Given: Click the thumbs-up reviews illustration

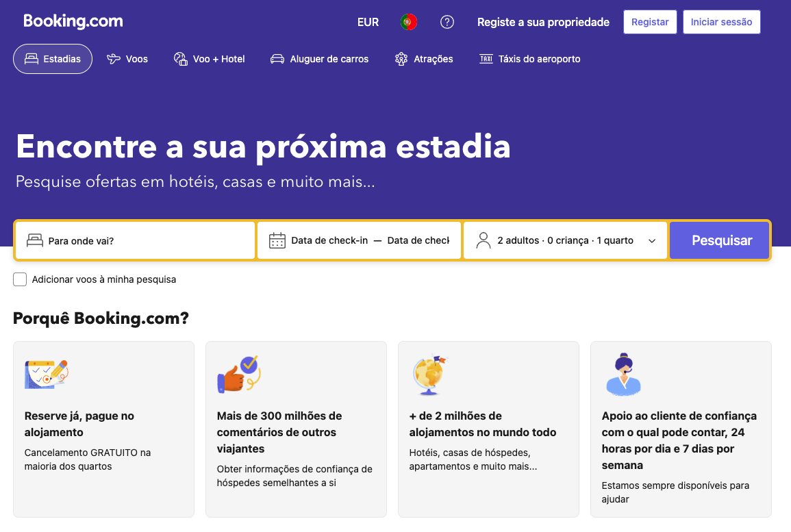Looking at the screenshot, I should coord(238,374).
